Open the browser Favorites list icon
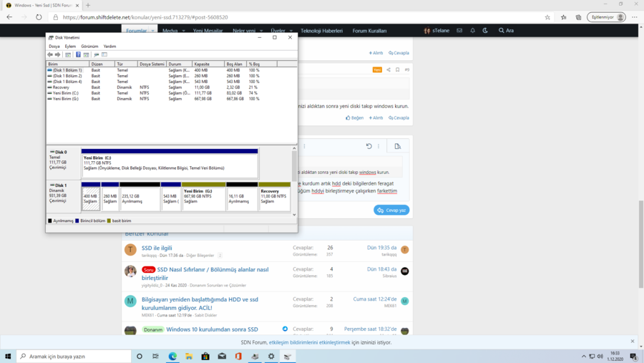 (x=564, y=17)
